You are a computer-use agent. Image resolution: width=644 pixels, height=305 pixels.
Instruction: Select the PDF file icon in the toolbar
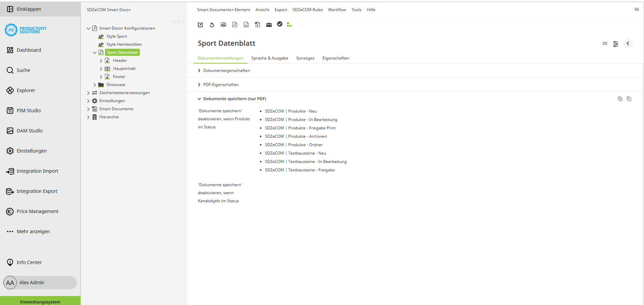pos(235,25)
